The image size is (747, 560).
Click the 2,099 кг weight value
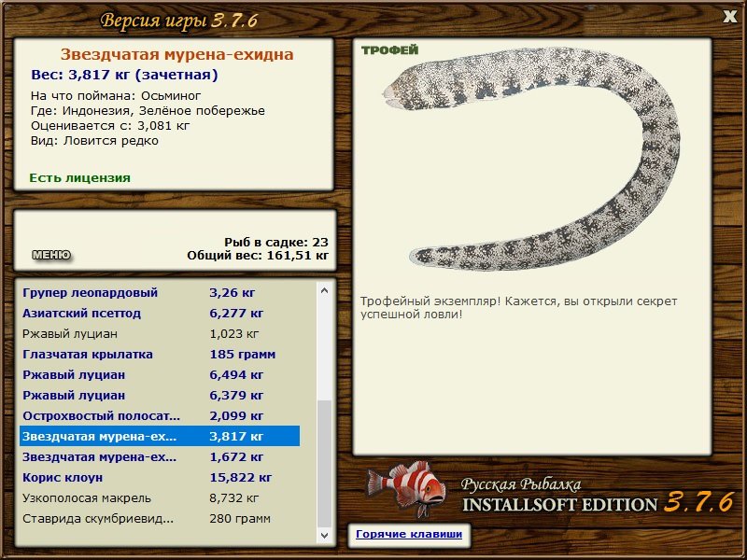236,415
